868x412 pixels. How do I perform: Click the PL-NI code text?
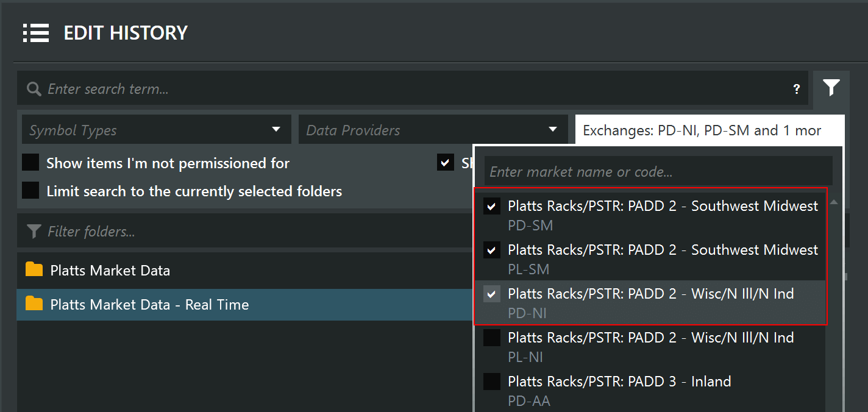coord(525,357)
